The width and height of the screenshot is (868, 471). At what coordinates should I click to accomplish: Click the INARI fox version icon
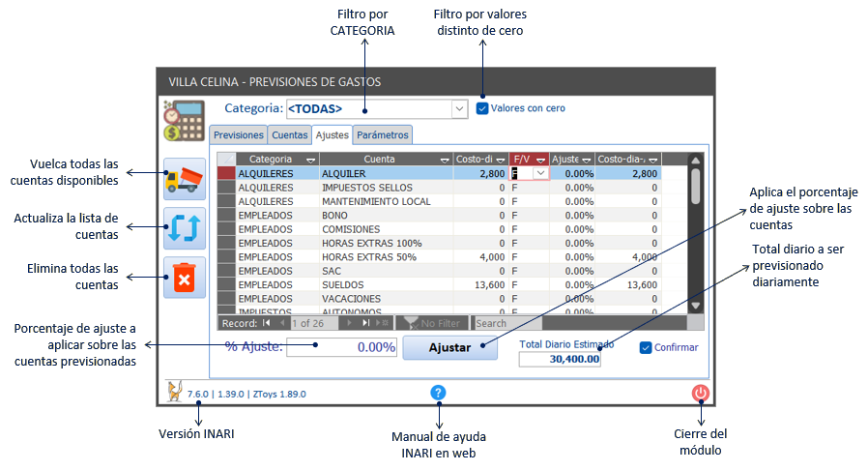175,393
